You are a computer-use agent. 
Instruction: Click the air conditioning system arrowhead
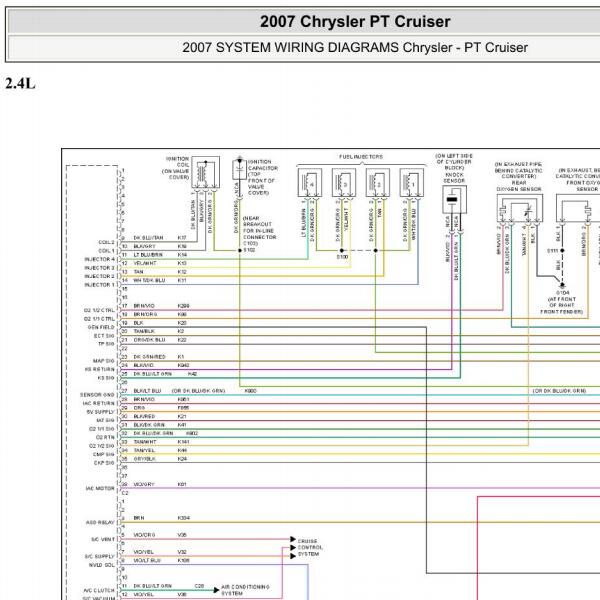tap(216, 590)
